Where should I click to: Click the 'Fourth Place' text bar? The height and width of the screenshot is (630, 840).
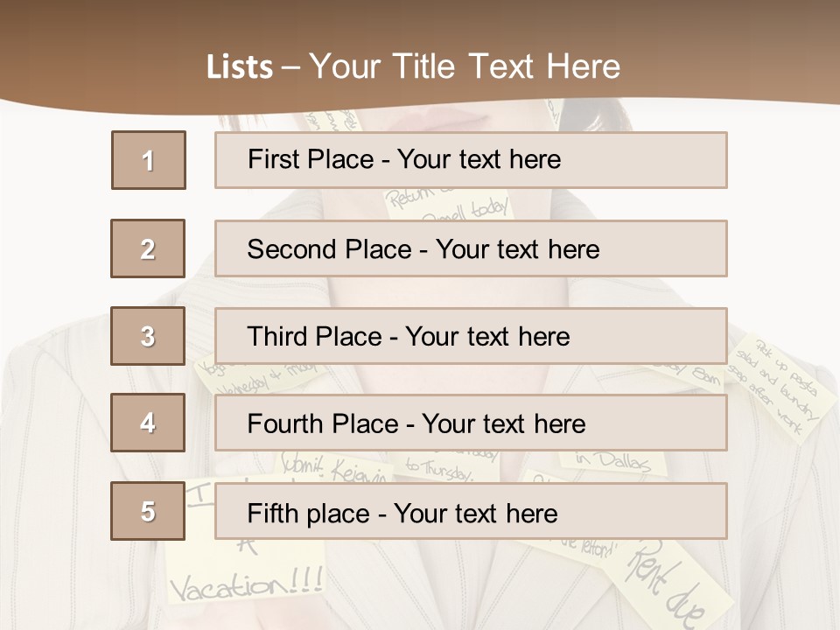[471, 423]
